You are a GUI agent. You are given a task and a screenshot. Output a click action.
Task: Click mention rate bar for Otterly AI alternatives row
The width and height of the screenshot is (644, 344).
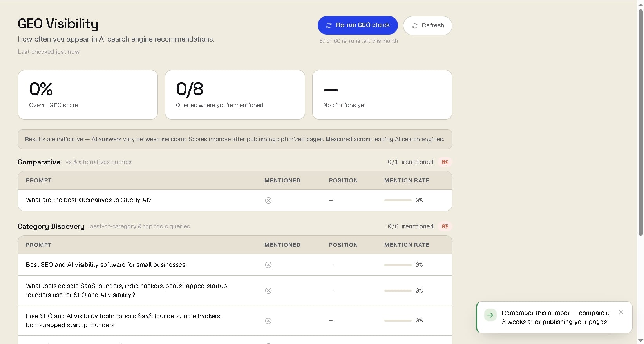point(398,200)
